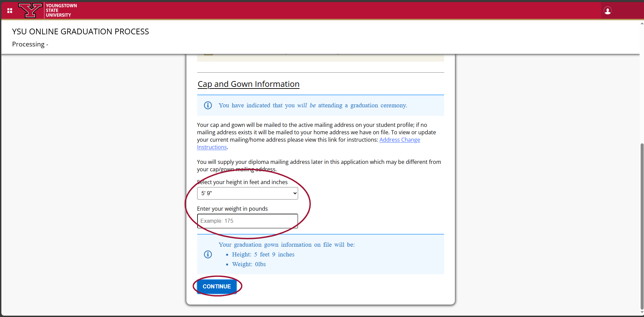Click info icon beside ceremony attendance notice
The image size is (644, 317).
(x=208, y=105)
